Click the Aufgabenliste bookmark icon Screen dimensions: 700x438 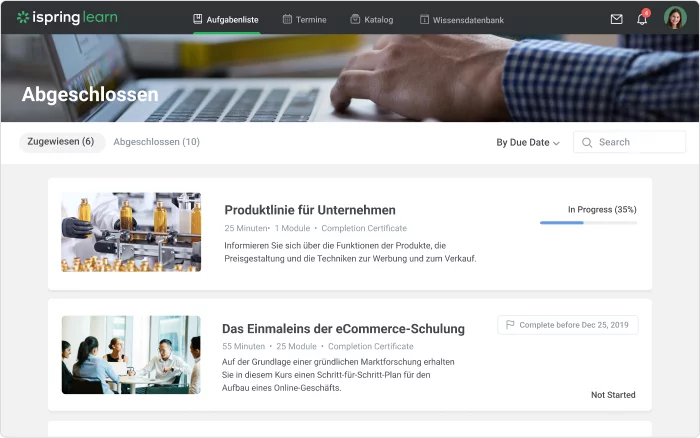click(x=197, y=19)
